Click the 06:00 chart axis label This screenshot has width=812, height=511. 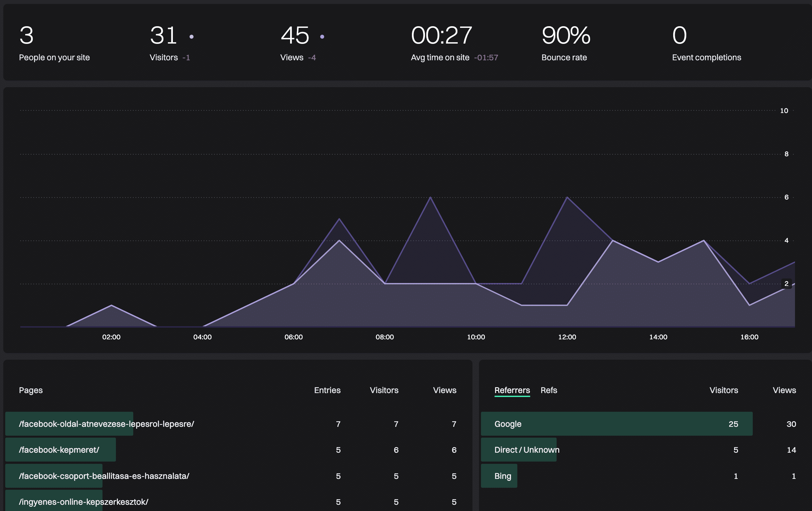pyautogui.click(x=294, y=337)
